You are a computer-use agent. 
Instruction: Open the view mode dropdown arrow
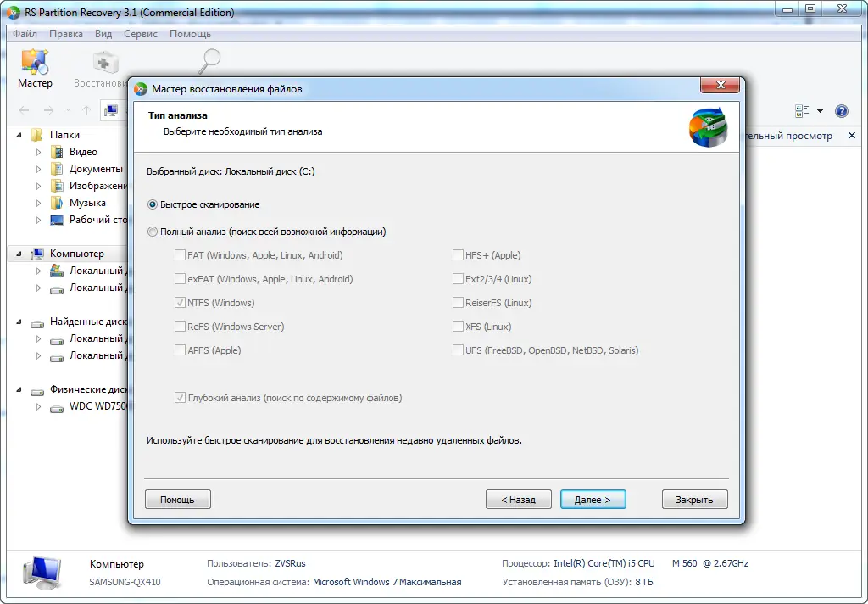click(x=820, y=111)
